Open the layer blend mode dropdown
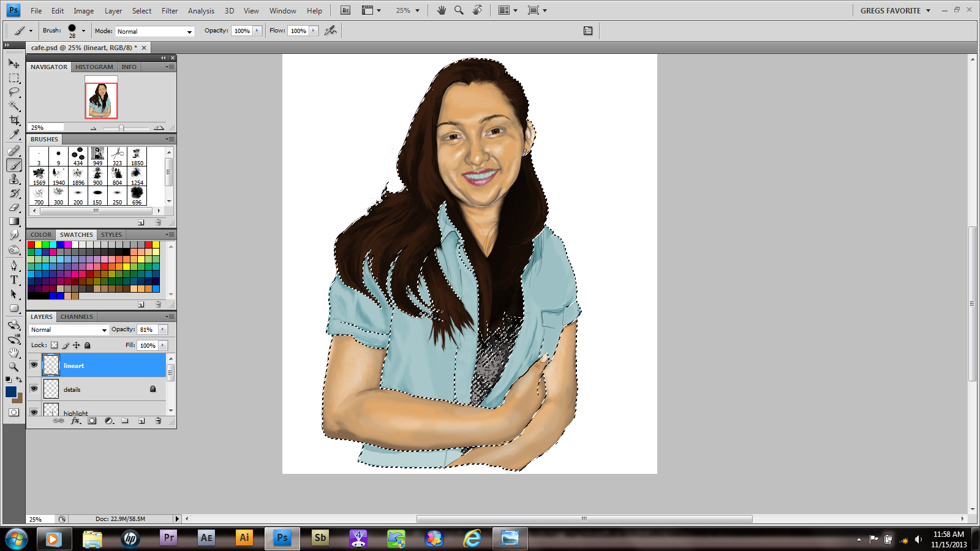Viewport: 980px width, 551px height. [x=69, y=330]
